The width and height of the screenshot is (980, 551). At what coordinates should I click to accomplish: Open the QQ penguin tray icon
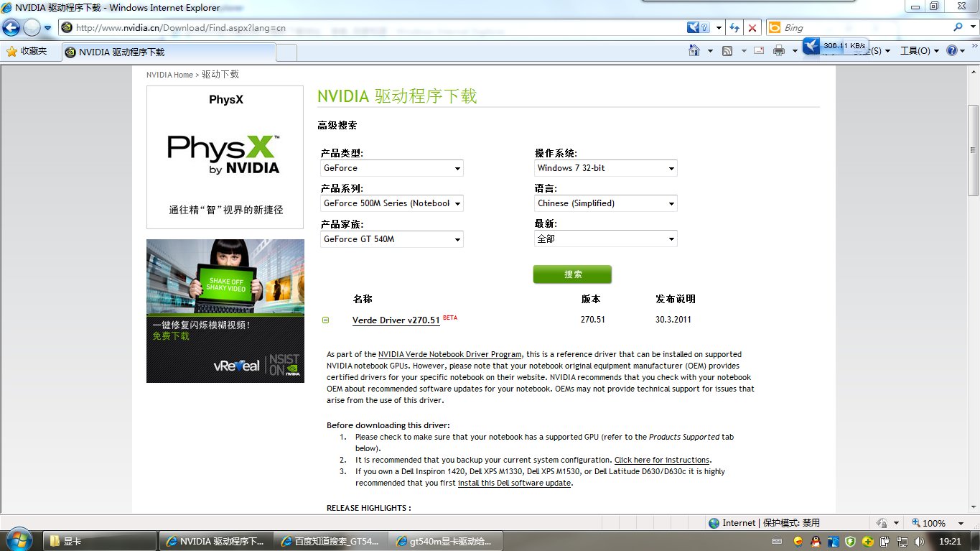pos(816,541)
